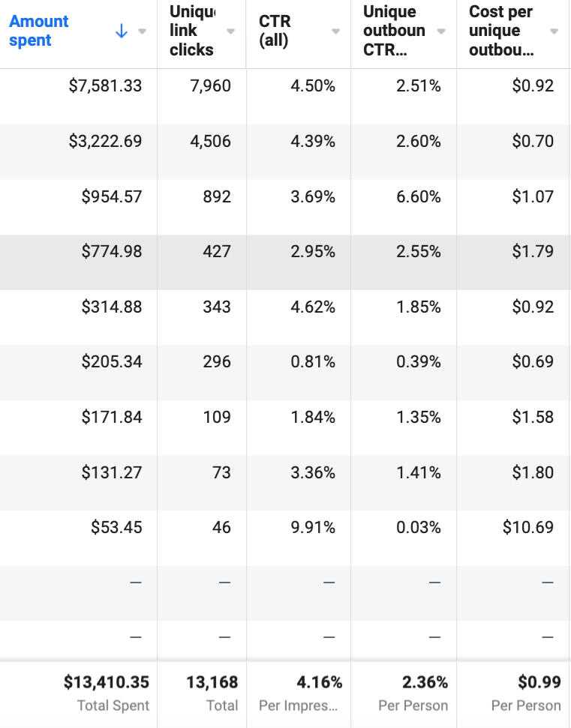Click the Unique outbound CTR header
Screen dimensions: 571x728
pyautogui.click(x=394, y=31)
